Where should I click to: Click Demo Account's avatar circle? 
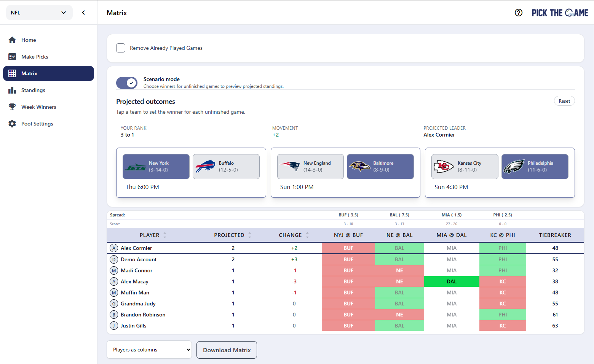pos(114,259)
